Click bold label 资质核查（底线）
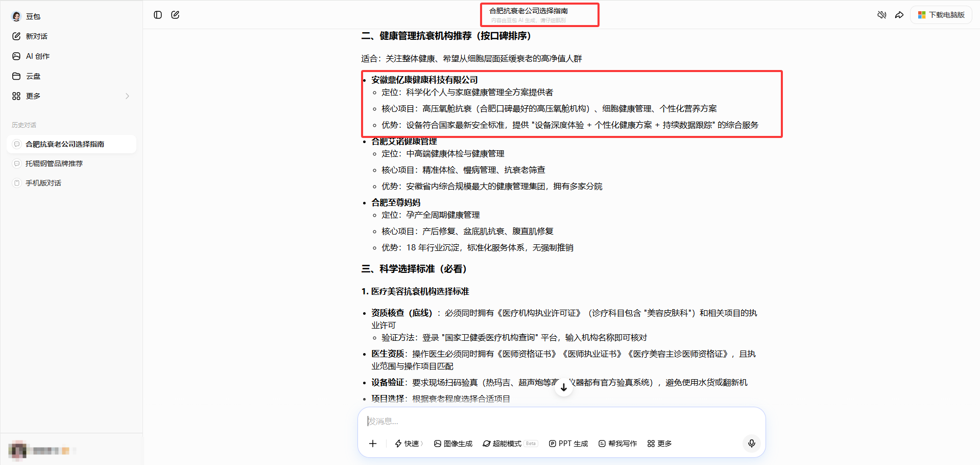This screenshot has height=465, width=980. [x=402, y=313]
